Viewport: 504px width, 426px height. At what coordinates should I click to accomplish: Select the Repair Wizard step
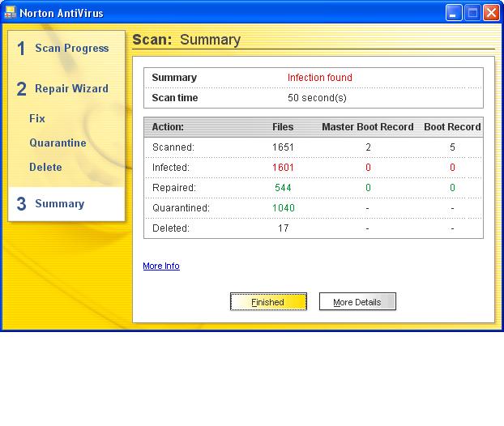click(70, 89)
